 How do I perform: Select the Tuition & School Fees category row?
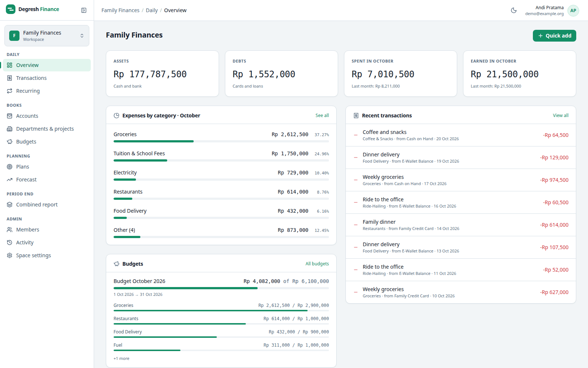coord(221,156)
